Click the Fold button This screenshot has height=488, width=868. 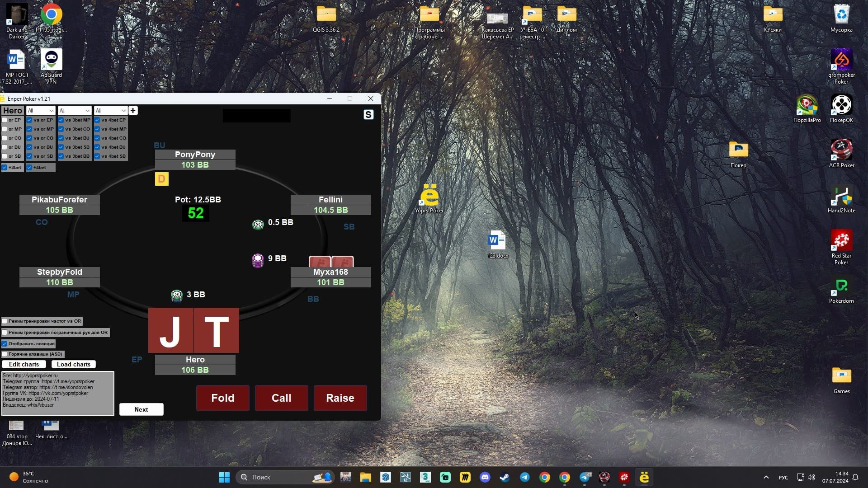coord(223,398)
